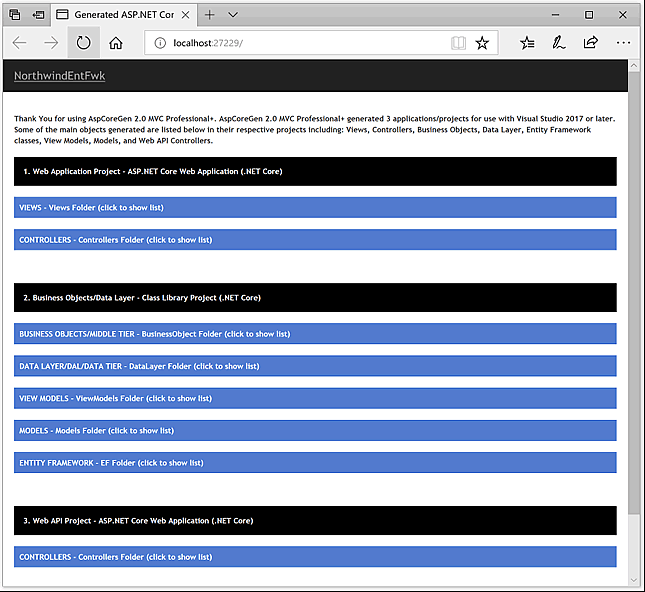Click the '2. Business Objects/Data Layer' heading
The width and height of the screenshot is (645, 592).
click(x=315, y=297)
